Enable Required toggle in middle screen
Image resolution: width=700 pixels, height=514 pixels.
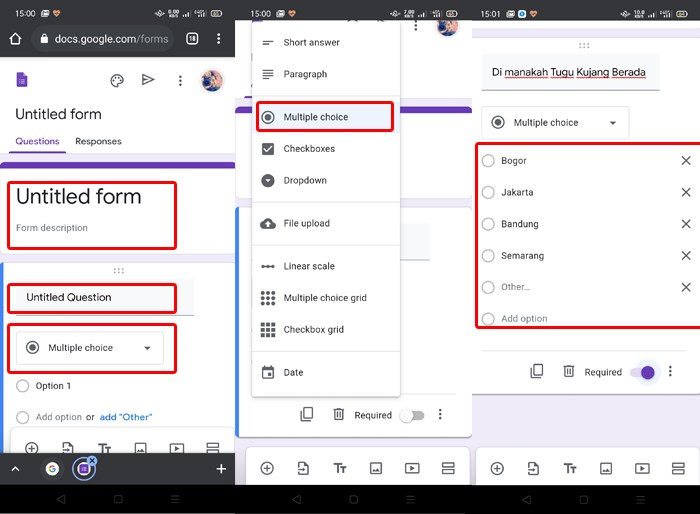tap(412, 415)
